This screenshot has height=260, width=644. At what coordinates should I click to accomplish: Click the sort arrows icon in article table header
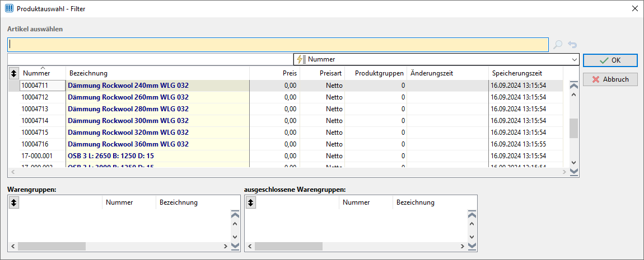coord(13,73)
